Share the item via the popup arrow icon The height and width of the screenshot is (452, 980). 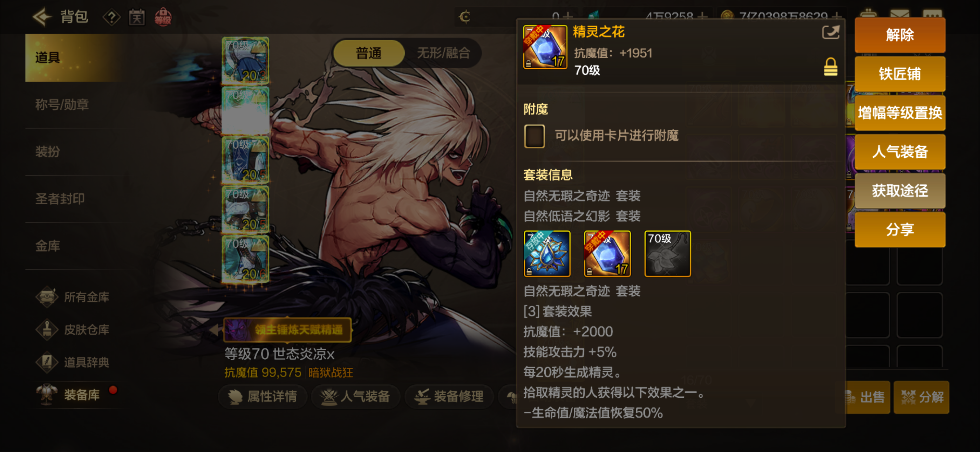(830, 32)
